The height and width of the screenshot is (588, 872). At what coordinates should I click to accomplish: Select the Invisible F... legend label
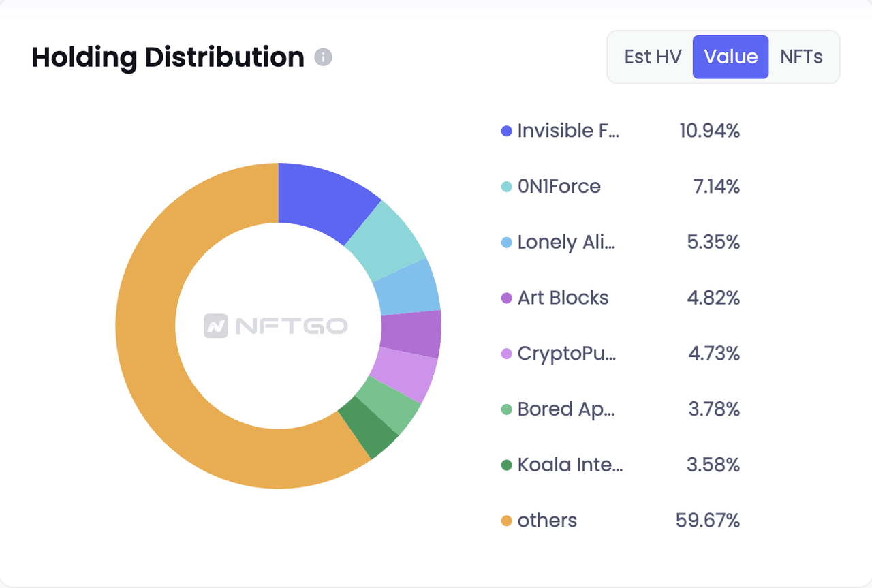point(569,131)
